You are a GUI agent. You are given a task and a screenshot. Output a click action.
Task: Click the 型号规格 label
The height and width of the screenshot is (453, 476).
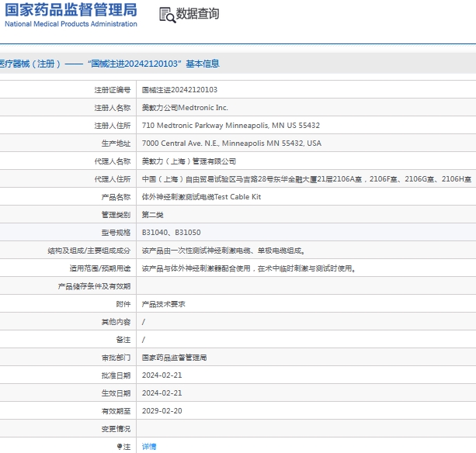coord(116,233)
